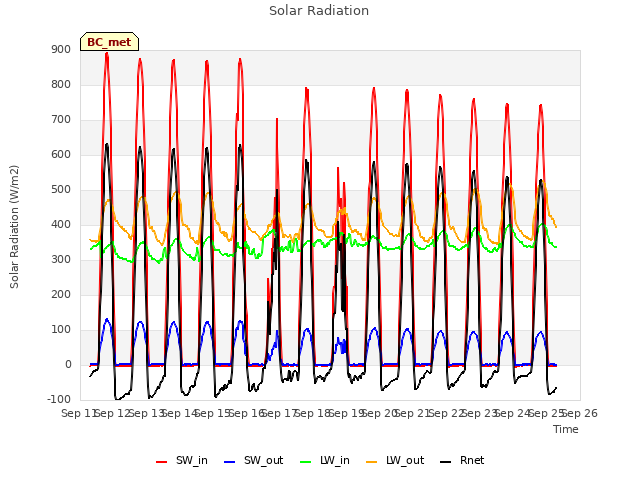Click the 400 y-axis tick label
The image size is (640, 480).
[61, 225]
